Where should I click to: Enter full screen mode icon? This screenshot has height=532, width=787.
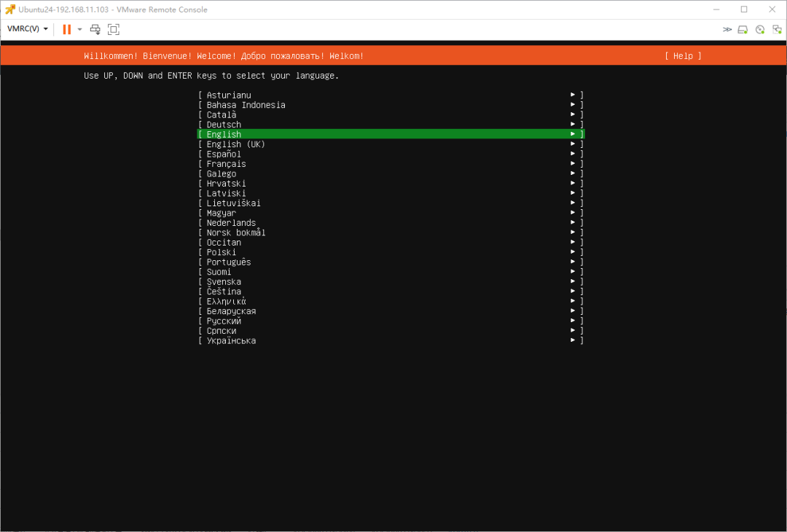(x=114, y=29)
